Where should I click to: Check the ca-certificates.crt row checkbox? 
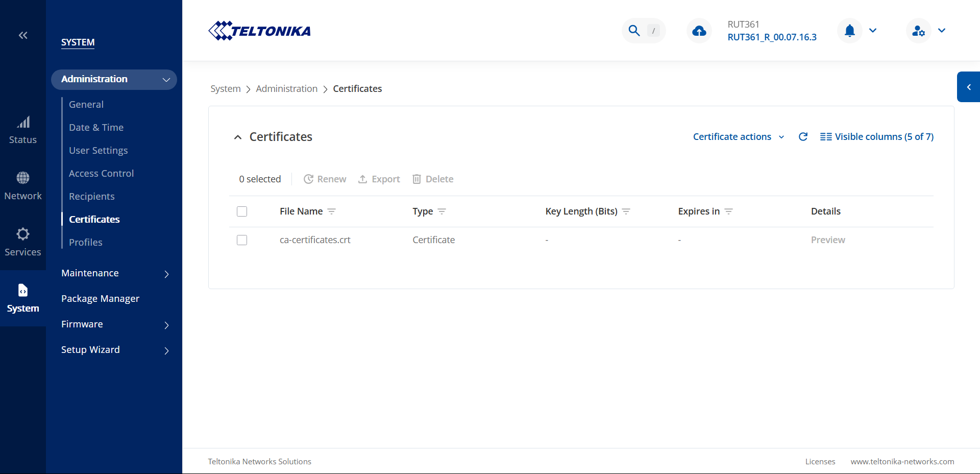point(242,240)
